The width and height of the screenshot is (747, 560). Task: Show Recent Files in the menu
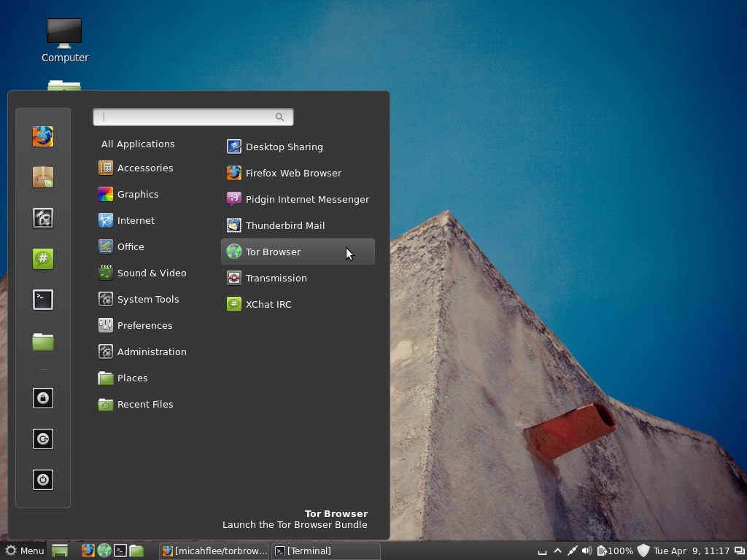click(x=144, y=404)
